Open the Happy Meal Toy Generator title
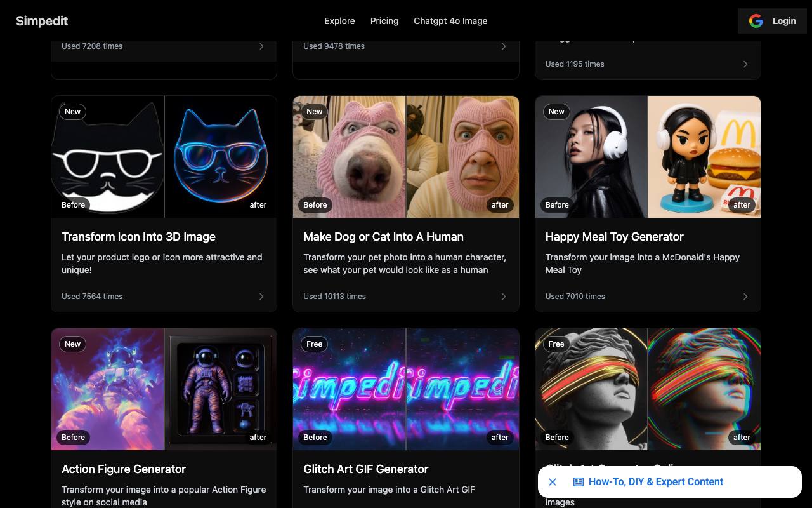This screenshot has width=812, height=508. click(614, 237)
